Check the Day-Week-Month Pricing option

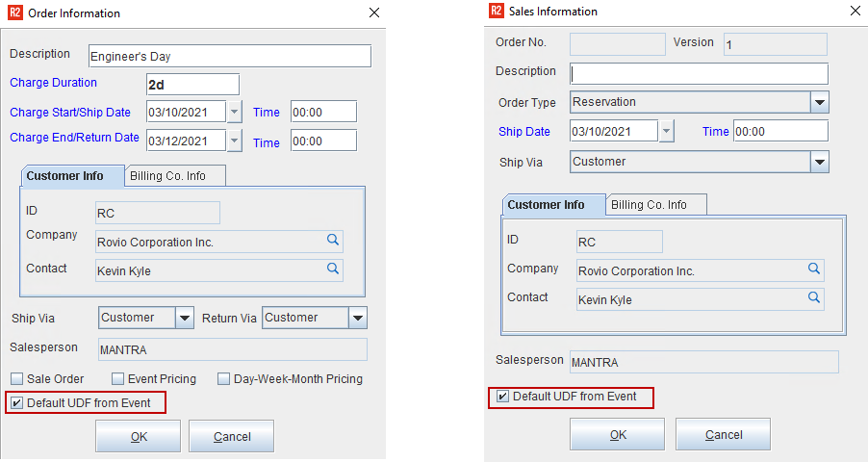[x=223, y=379]
